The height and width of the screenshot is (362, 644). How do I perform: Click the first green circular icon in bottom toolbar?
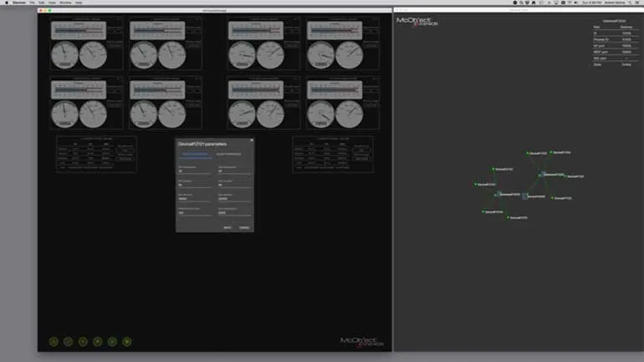54,341
